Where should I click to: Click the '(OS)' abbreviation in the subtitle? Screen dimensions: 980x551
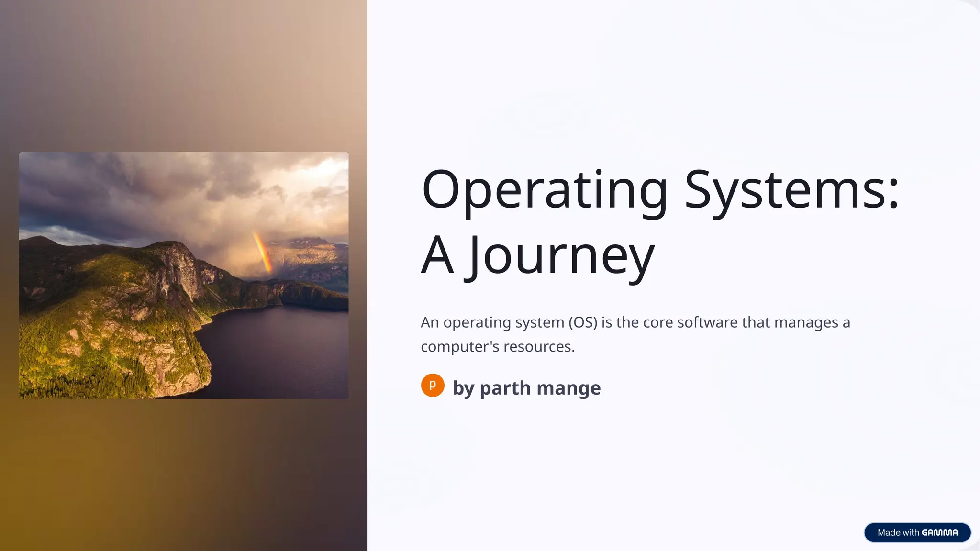(x=583, y=322)
